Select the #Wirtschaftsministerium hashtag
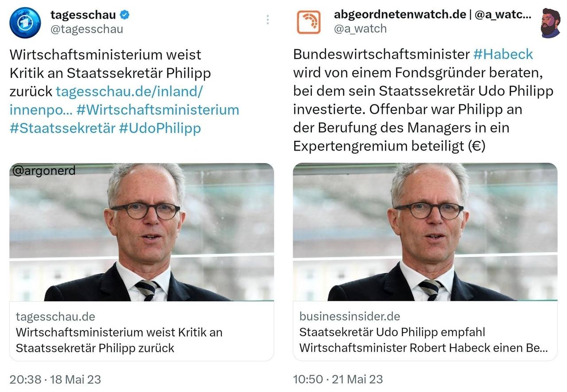This screenshot has height=392, width=567. (x=158, y=109)
